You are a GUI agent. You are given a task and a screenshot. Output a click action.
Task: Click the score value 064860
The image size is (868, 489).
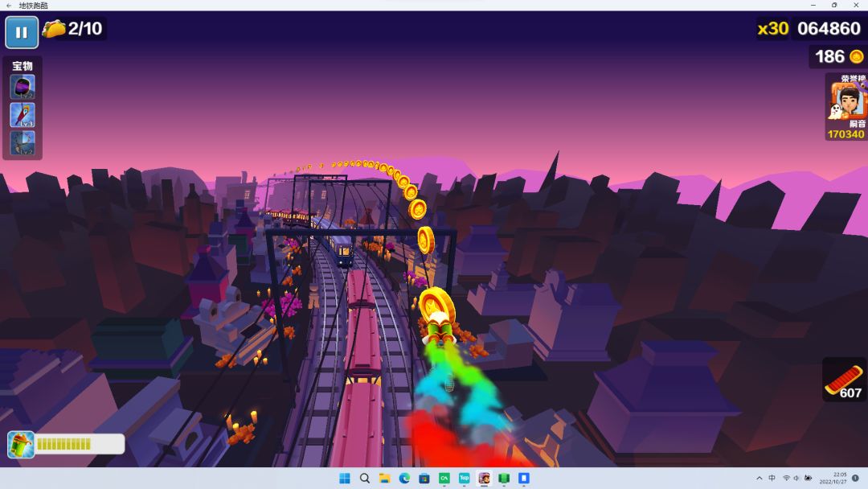point(829,28)
